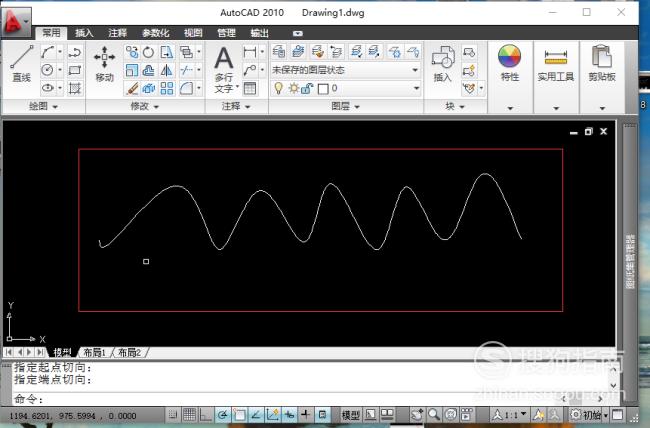
Task: Open the 布局2 layout tab
Action: [x=129, y=353]
